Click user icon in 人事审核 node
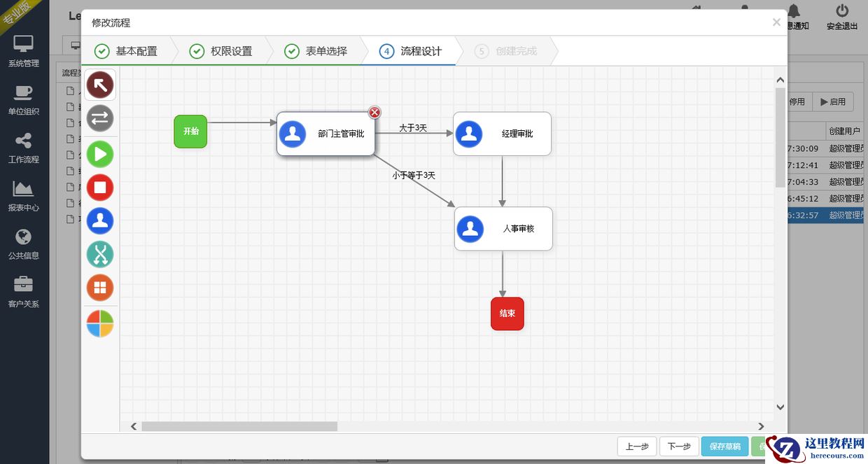The image size is (868, 464). 470,229
